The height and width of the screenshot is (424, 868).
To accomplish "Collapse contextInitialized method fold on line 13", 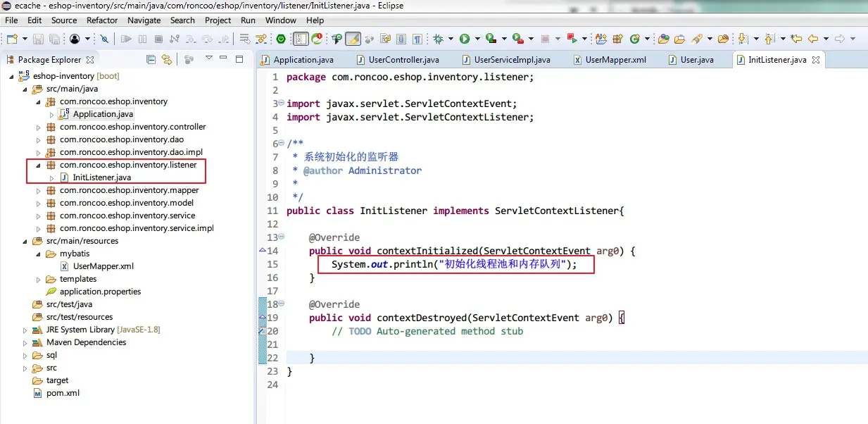I will [281, 237].
